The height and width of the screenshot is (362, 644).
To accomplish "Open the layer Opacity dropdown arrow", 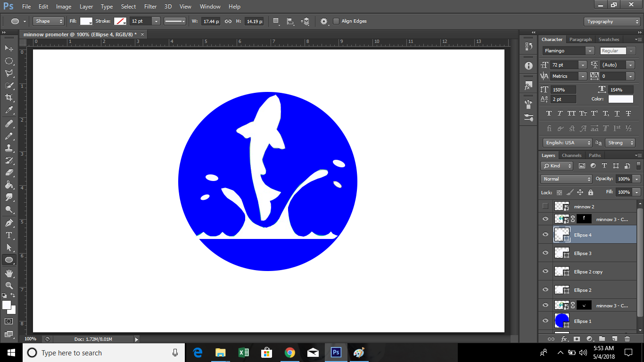I will click(637, 179).
